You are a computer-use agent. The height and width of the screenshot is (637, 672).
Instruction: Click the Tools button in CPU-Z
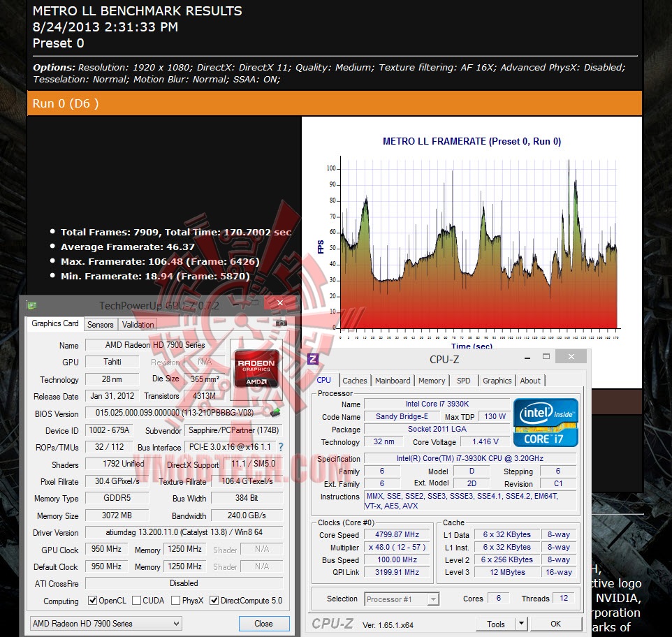[x=496, y=624]
